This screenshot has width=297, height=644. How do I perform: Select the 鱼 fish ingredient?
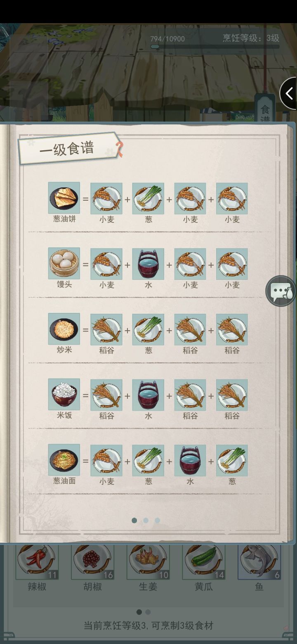[259, 562]
